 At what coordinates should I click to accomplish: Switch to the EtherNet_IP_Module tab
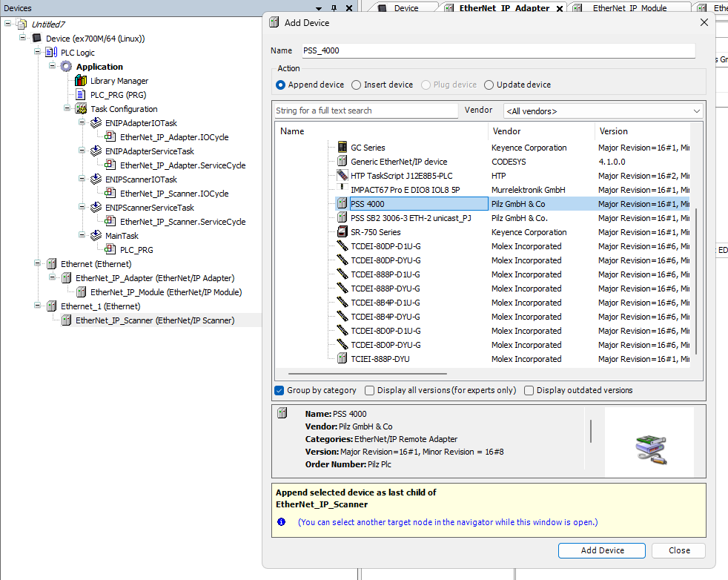pyautogui.click(x=629, y=8)
